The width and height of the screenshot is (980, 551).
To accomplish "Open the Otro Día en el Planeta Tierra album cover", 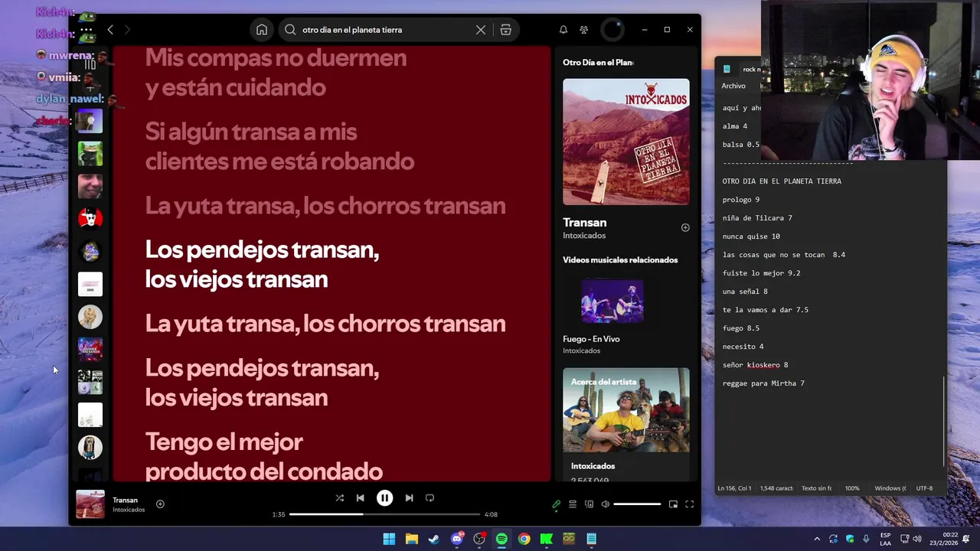I will coord(626,142).
